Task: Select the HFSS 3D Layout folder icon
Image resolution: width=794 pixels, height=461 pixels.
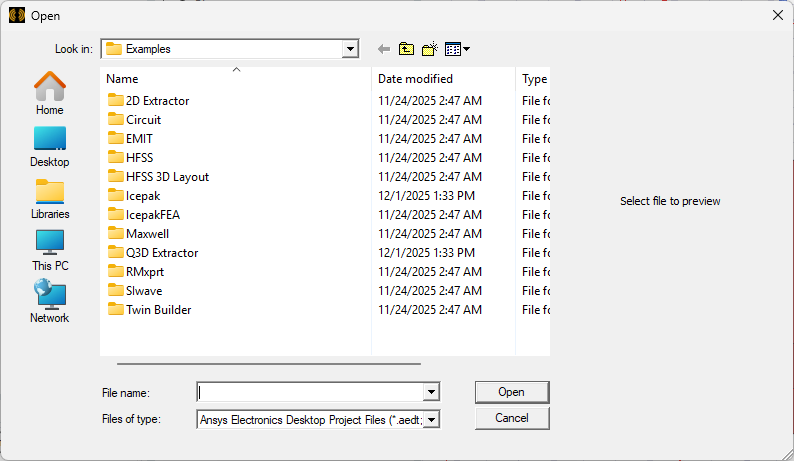Action: pos(115,176)
